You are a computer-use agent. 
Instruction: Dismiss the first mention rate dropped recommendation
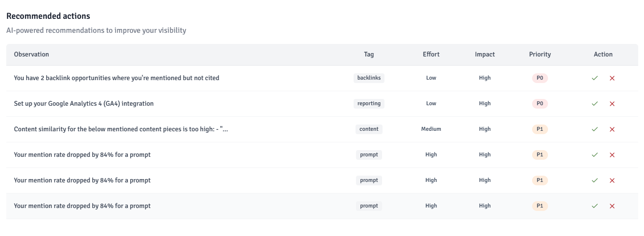pyautogui.click(x=612, y=155)
